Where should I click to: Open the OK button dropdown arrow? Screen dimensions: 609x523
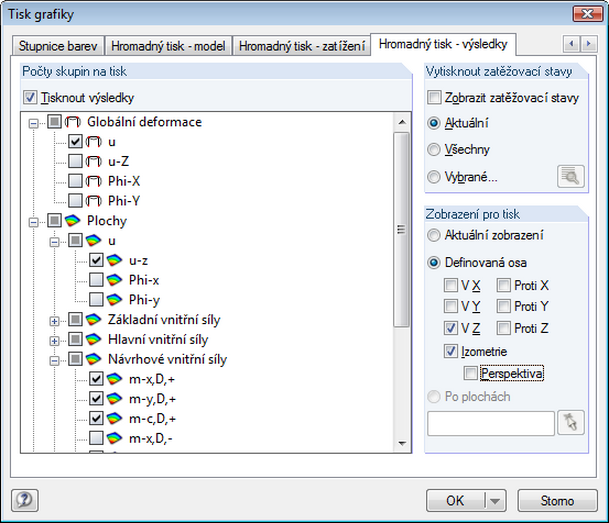click(x=495, y=501)
